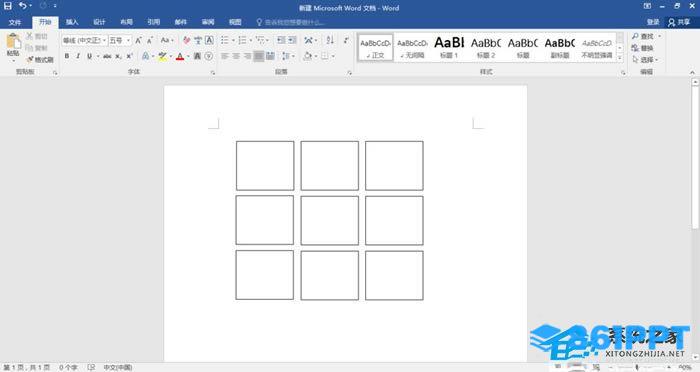Apply the Heading 2 (标题 2) style
This screenshot has width=700, height=372.
click(486, 48)
